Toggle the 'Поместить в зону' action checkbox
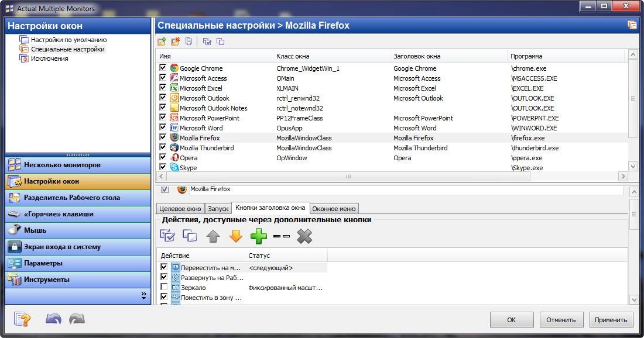Screen dimensions: 644x338 [x=164, y=297]
